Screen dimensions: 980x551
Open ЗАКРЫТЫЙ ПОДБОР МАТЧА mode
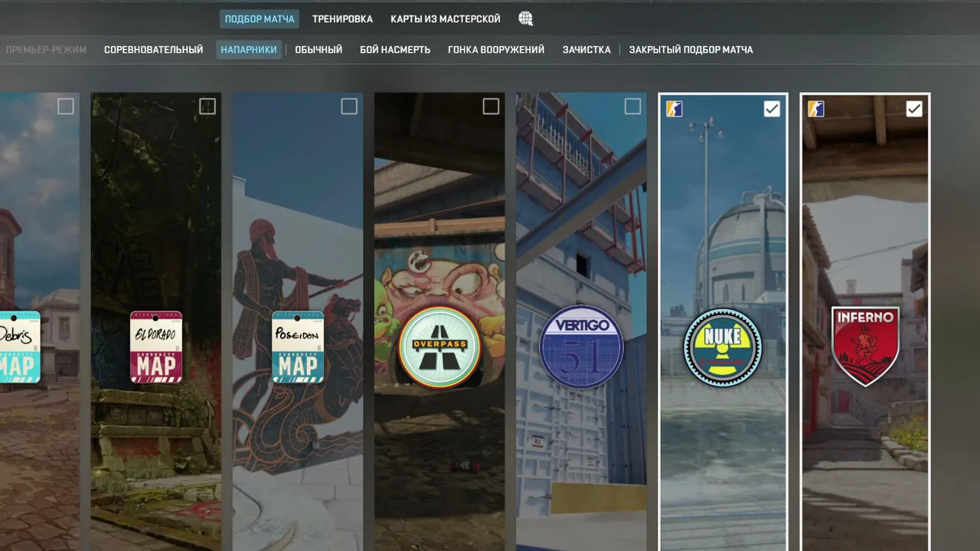691,50
